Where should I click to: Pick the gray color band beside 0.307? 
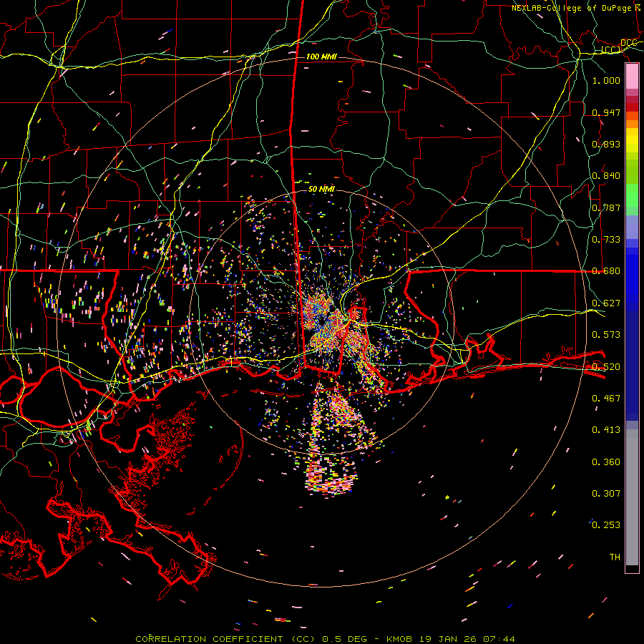(632, 497)
